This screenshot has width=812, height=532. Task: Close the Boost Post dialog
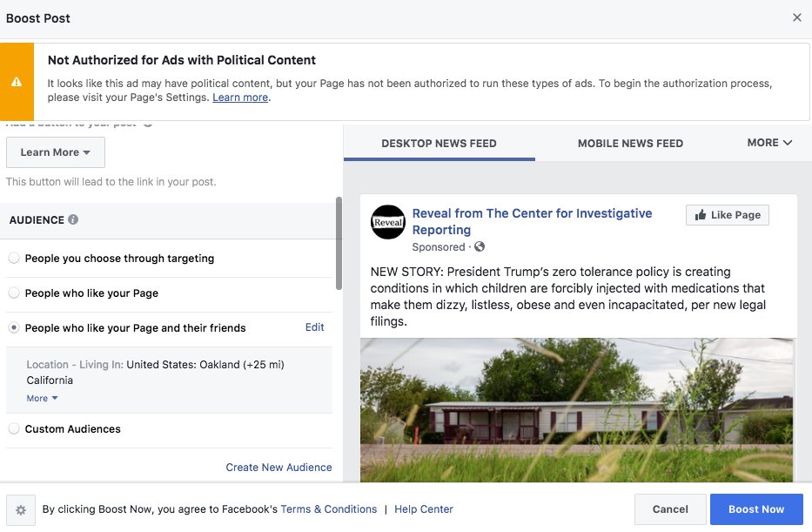[797, 17]
